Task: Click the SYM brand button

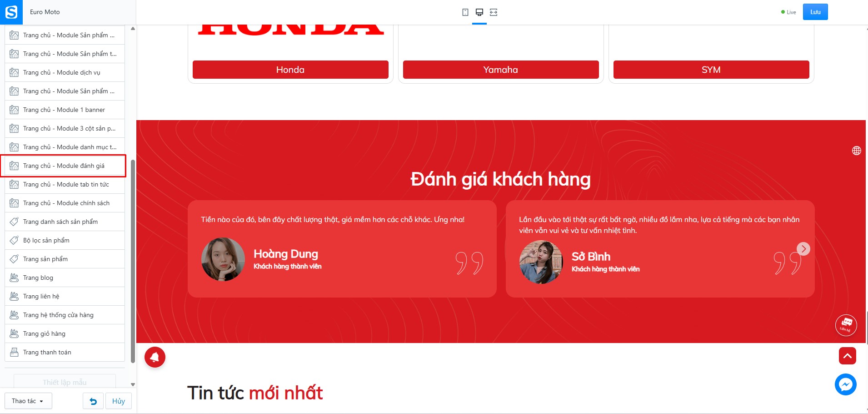Action: point(711,70)
